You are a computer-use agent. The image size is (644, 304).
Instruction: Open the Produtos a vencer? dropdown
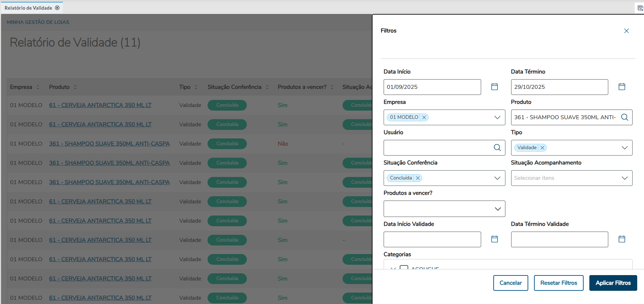497,209
